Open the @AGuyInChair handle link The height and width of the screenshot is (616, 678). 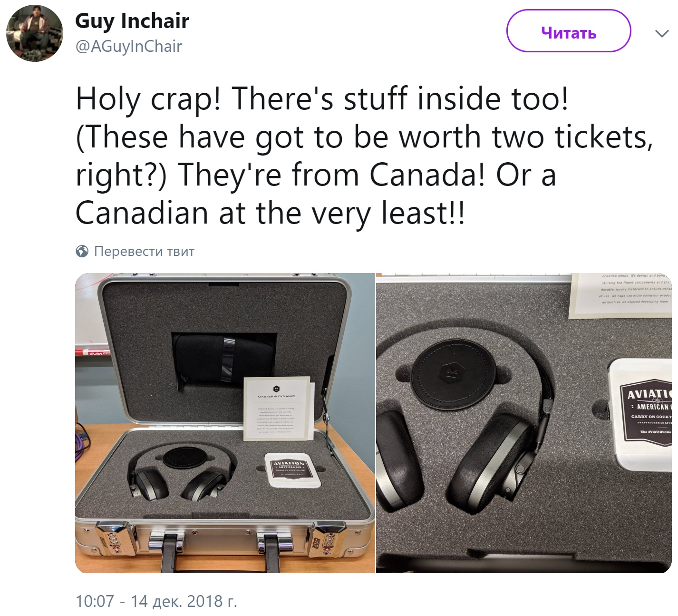point(129,47)
